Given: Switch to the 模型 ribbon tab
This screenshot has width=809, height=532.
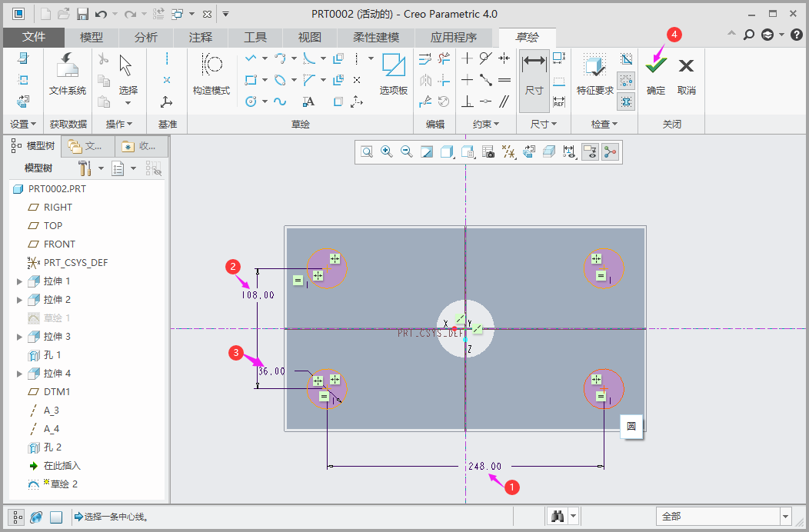Looking at the screenshot, I should point(92,38).
